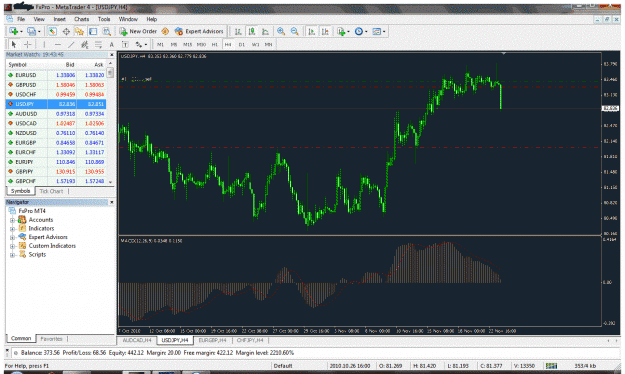Show the Terminal window toolbar icon
The height and width of the screenshot is (374, 625).
click(93, 31)
